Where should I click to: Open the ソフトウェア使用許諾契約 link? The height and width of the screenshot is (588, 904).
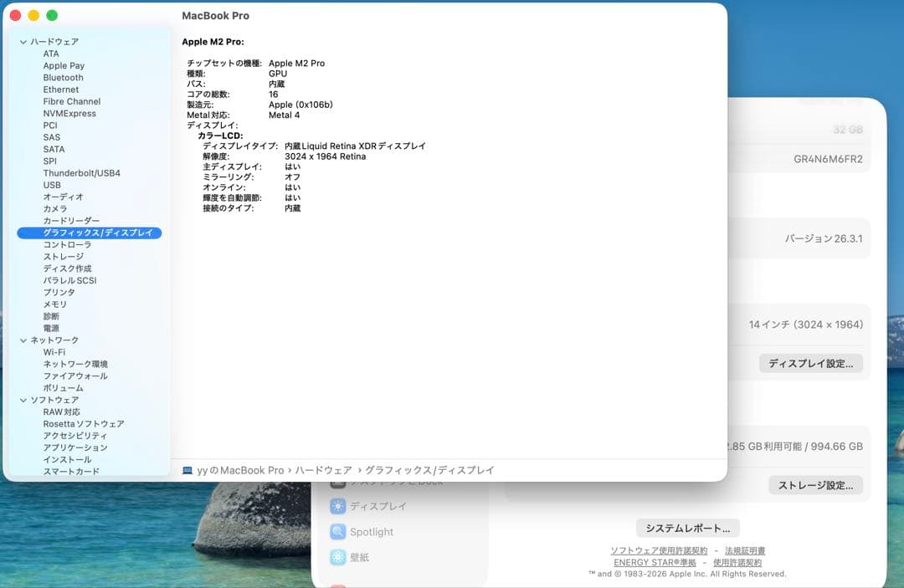660,550
